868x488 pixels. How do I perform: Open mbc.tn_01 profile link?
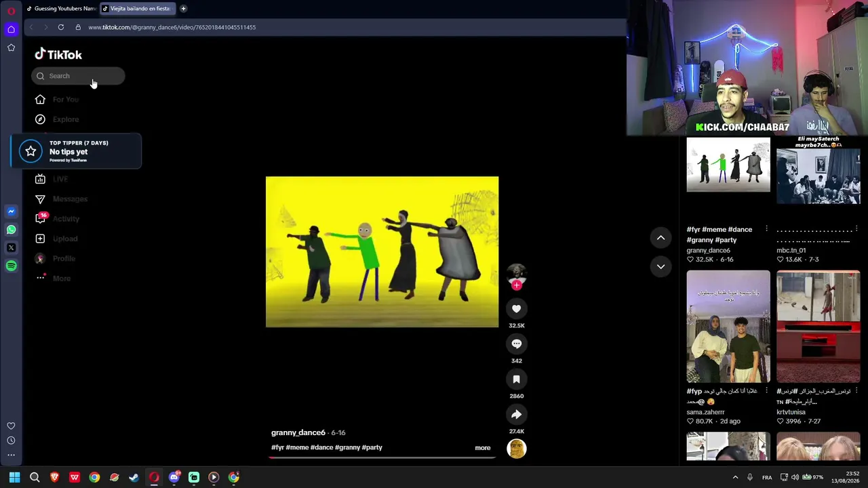coord(791,251)
